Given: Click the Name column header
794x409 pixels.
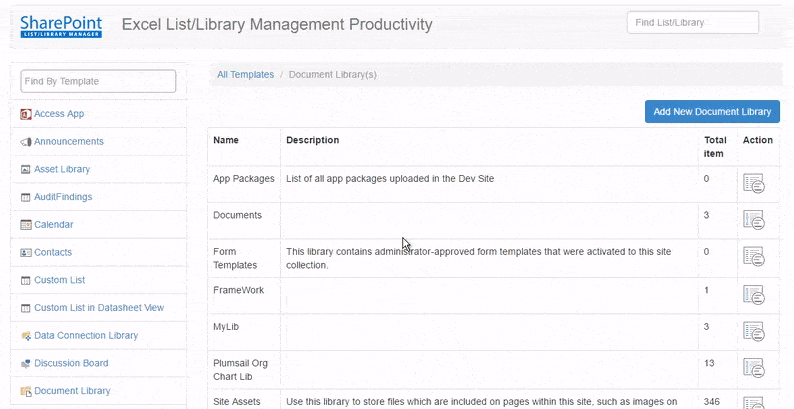Looking at the screenshot, I should (226, 140).
